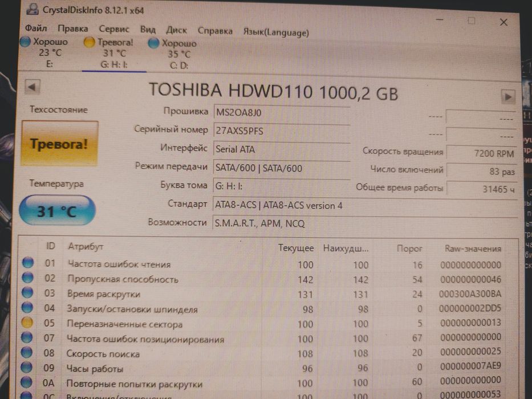The height and width of the screenshot is (399, 532).
Task: Click transfer mode field SATA/600 | SATA/600
Action: (x=282, y=168)
